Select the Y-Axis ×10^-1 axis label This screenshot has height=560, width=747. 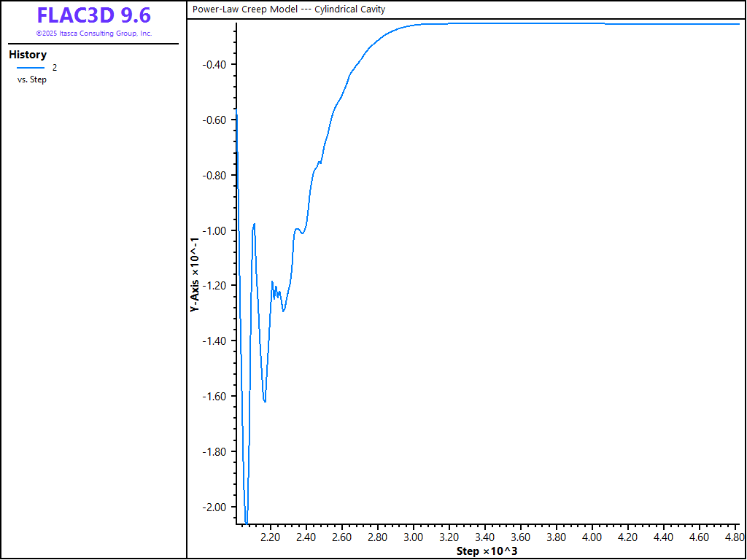(x=195, y=276)
